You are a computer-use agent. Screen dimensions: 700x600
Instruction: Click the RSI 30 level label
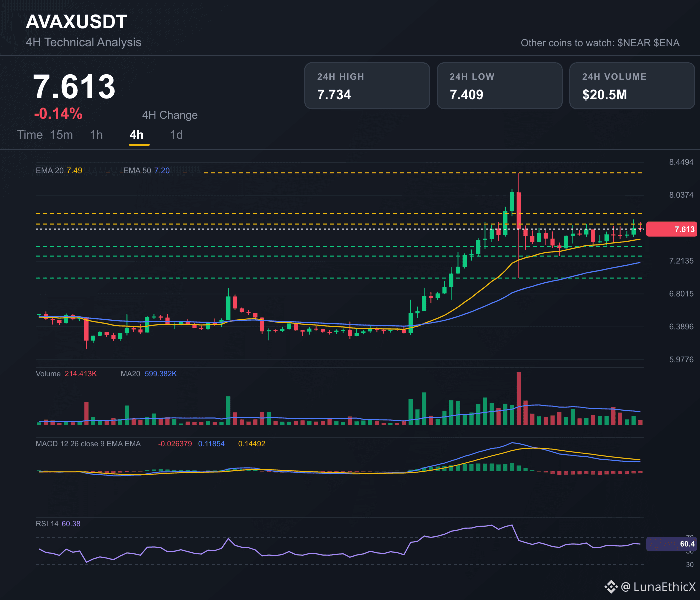tap(690, 565)
